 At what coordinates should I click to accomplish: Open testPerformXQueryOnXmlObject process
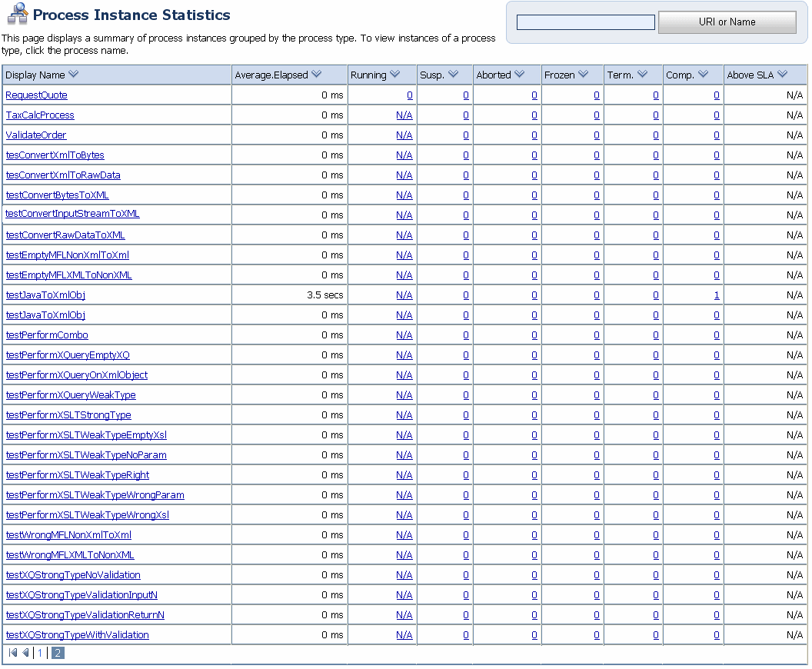tap(77, 375)
